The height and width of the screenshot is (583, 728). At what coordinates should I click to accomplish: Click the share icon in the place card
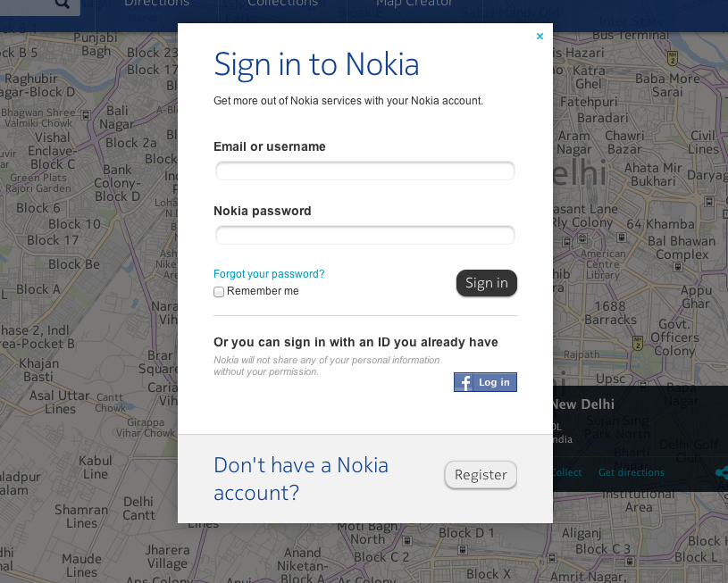(x=721, y=473)
